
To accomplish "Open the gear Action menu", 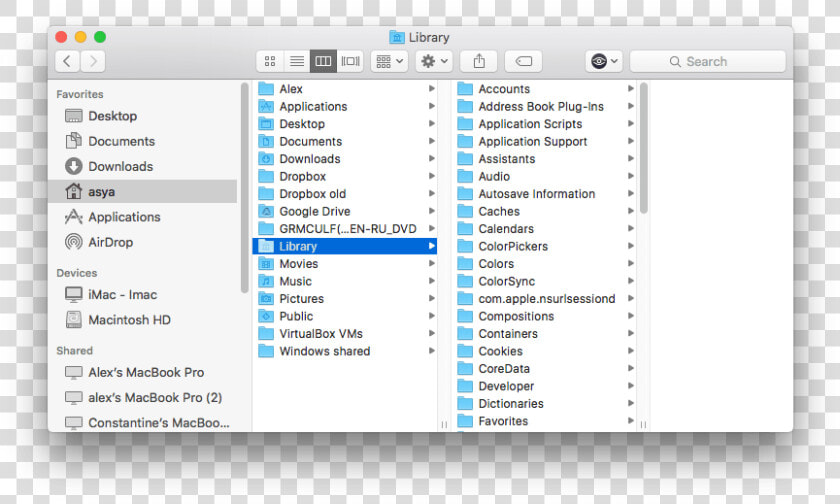I will click(434, 61).
